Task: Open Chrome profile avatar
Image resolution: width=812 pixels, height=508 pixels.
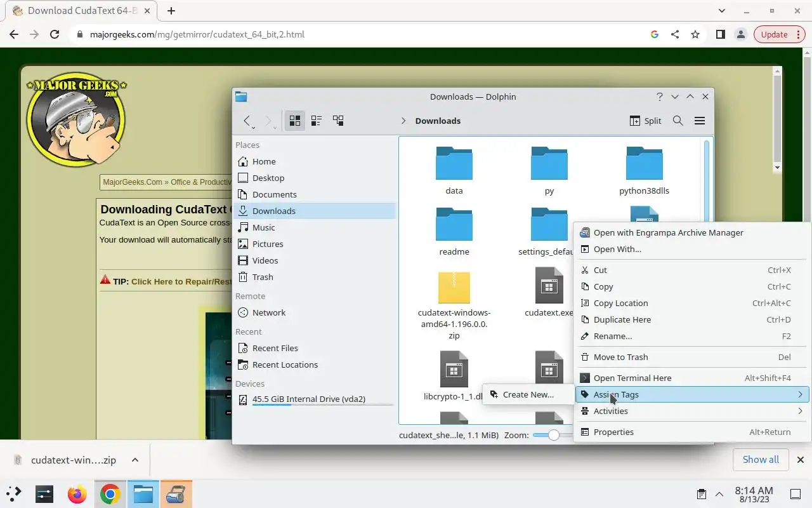Action: [x=740, y=34]
